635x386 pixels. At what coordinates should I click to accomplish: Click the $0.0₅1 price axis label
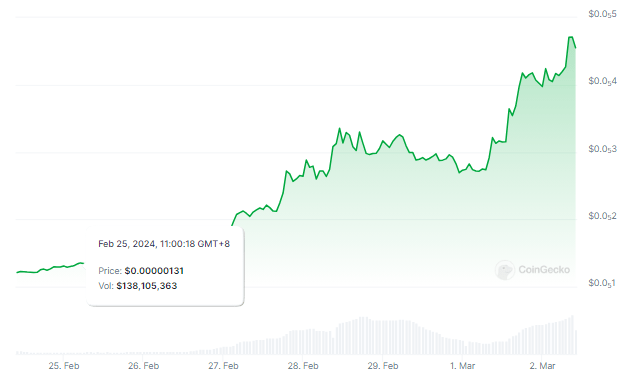pos(602,283)
